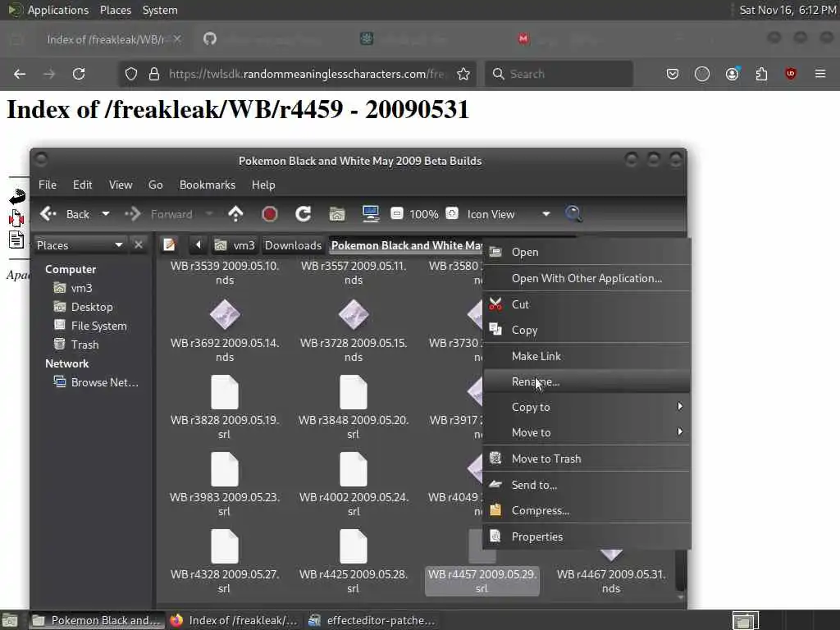Reload the current folder view
840x630 pixels.
point(304,214)
